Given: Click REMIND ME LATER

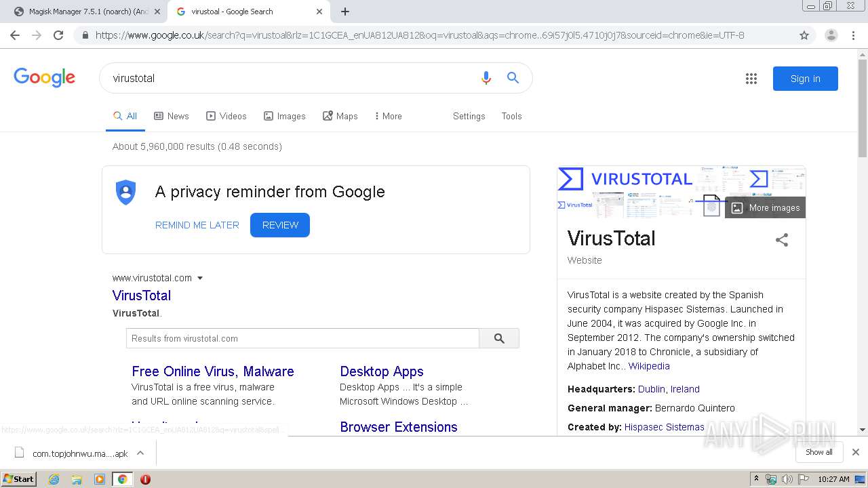Looking at the screenshot, I should click(x=197, y=225).
